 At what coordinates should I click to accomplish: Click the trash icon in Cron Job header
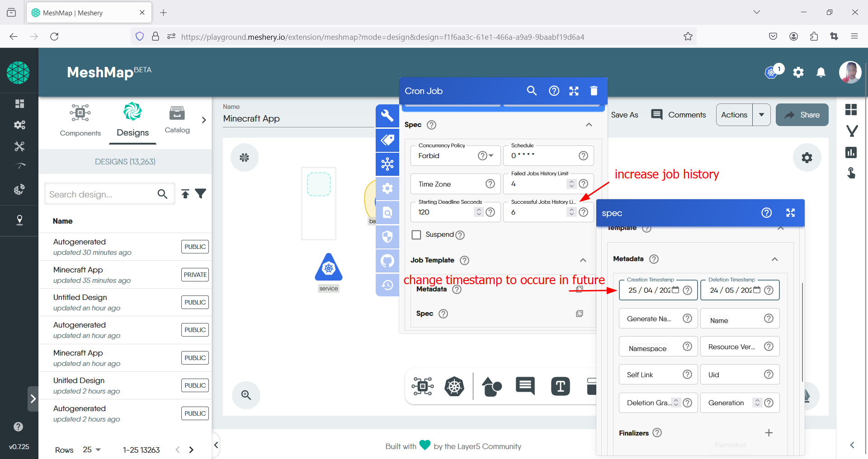click(x=594, y=91)
